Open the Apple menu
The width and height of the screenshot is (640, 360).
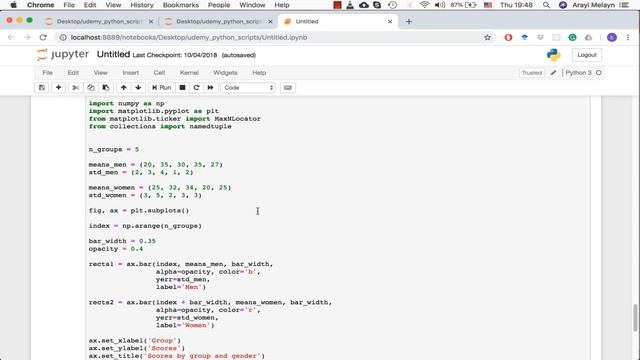click(13, 5)
